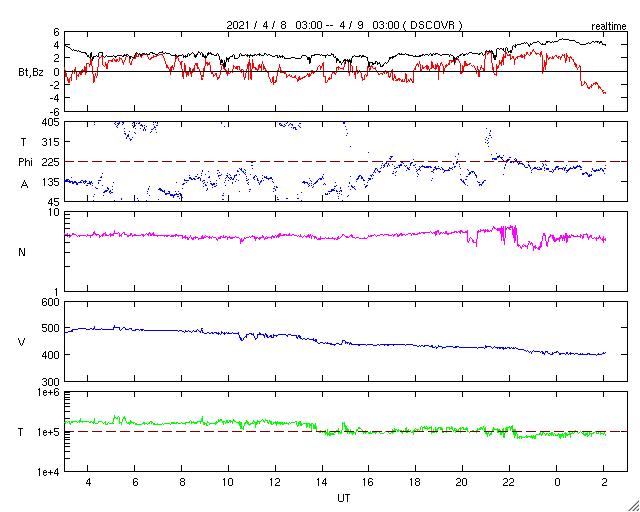This screenshot has height=512, width=640.
Task: Click the 'Phi' axis label
Action: [x=25, y=162]
